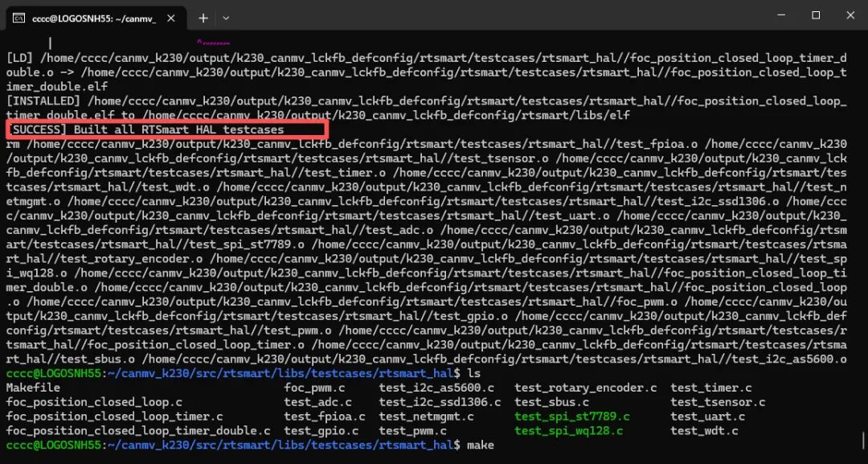Click test_adc.c file name
The height and width of the screenshot is (464, 868).
coord(317,402)
